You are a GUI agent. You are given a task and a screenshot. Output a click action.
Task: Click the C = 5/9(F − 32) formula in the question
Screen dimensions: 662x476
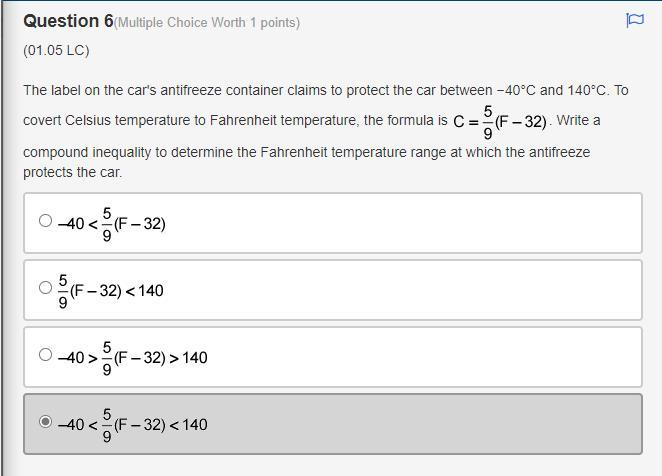click(x=500, y=122)
